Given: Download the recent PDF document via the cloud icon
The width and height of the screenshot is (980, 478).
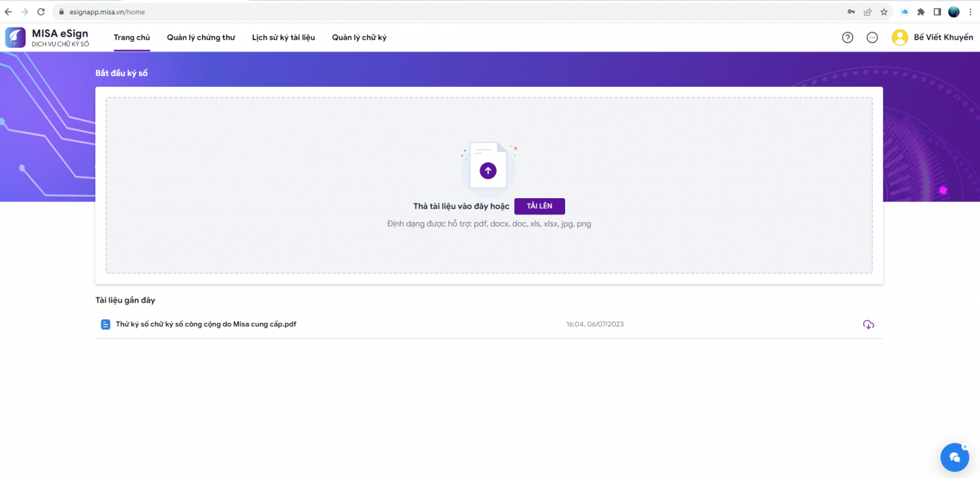Looking at the screenshot, I should click(868, 324).
